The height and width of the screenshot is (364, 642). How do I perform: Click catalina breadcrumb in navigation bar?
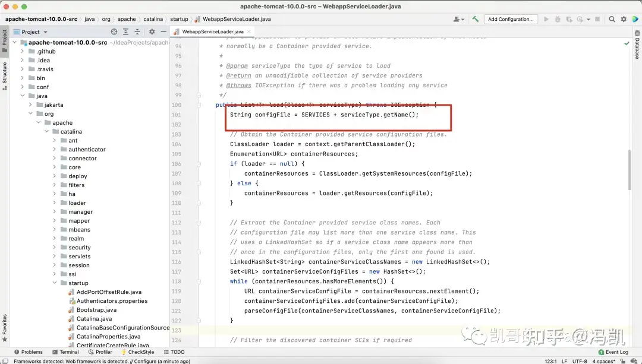[x=153, y=19]
